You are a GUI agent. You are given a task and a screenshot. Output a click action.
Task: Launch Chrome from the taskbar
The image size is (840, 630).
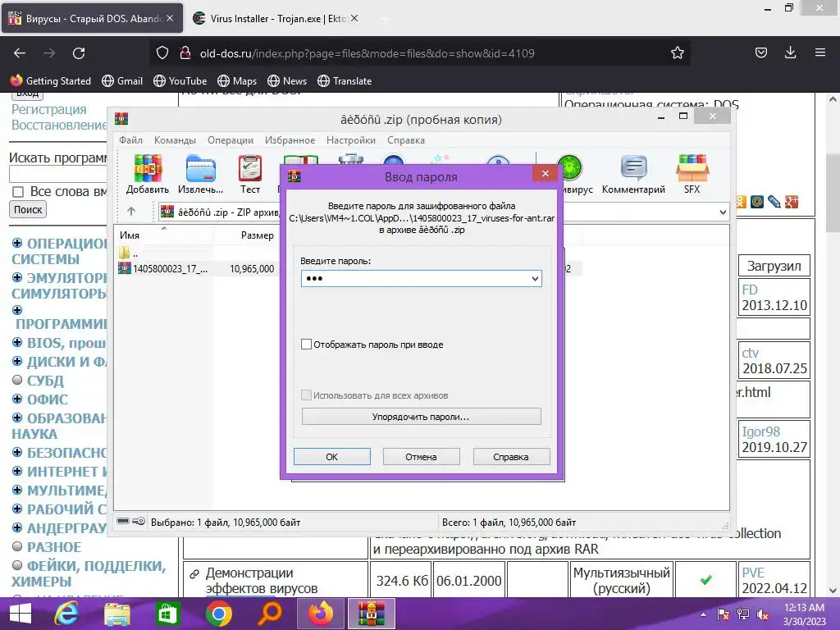coord(218,614)
